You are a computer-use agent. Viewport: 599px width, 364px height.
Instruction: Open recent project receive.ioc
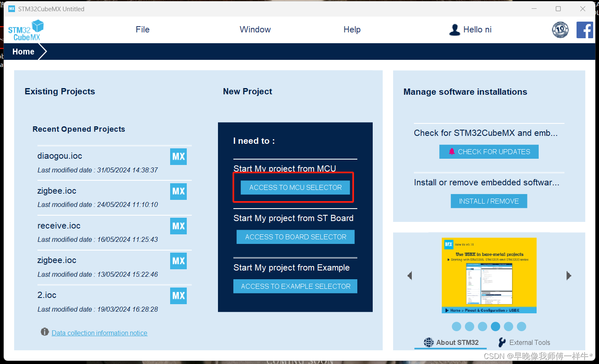[59, 226]
